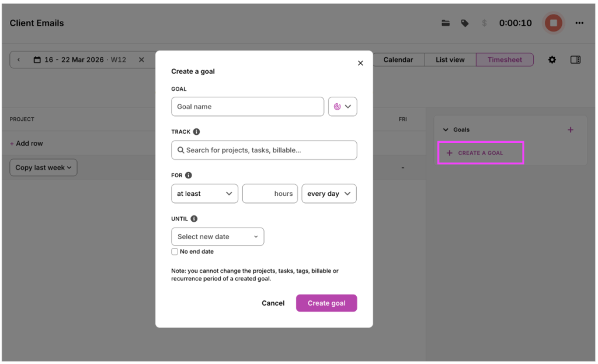This screenshot has height=364, width=598.
Task: Toggle the billable dollar sign icon
Action: point(484,23)
